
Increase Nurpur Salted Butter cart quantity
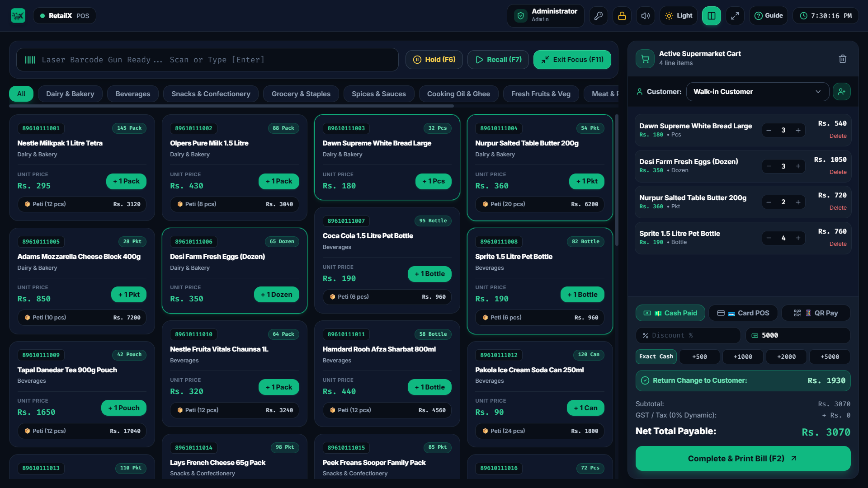pos(798,202)
